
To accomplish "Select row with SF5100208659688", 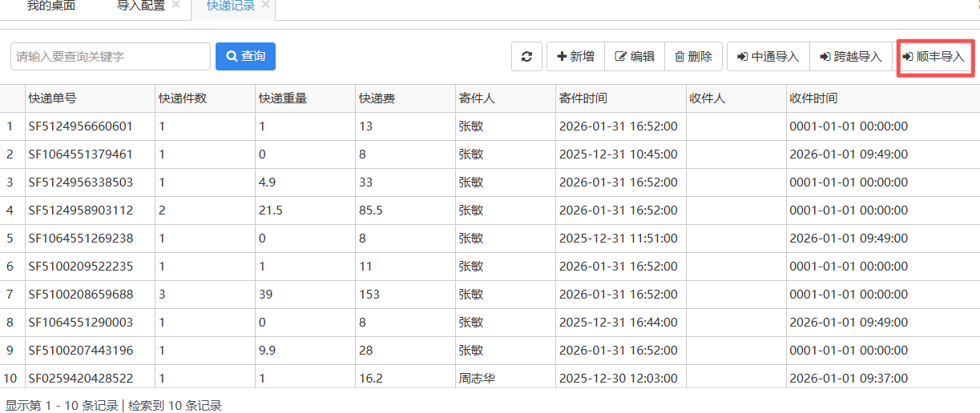I will (x=490, y=295).
